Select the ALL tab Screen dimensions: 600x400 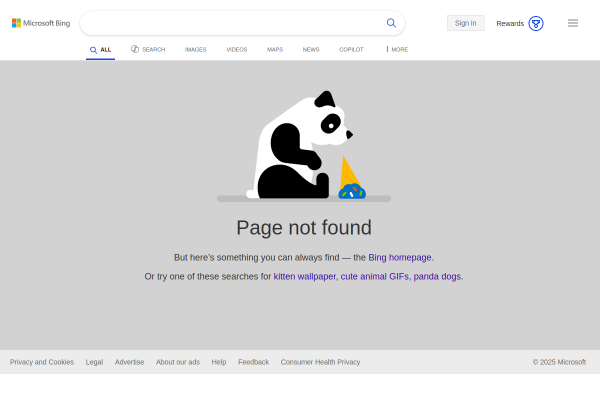(x=100, y=50)
